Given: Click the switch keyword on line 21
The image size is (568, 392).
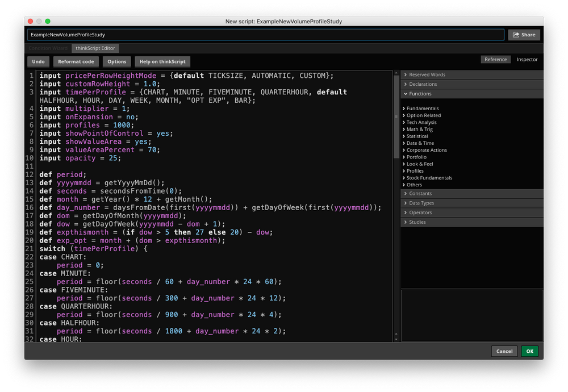Looking at the screenshot, I should 52,248.
